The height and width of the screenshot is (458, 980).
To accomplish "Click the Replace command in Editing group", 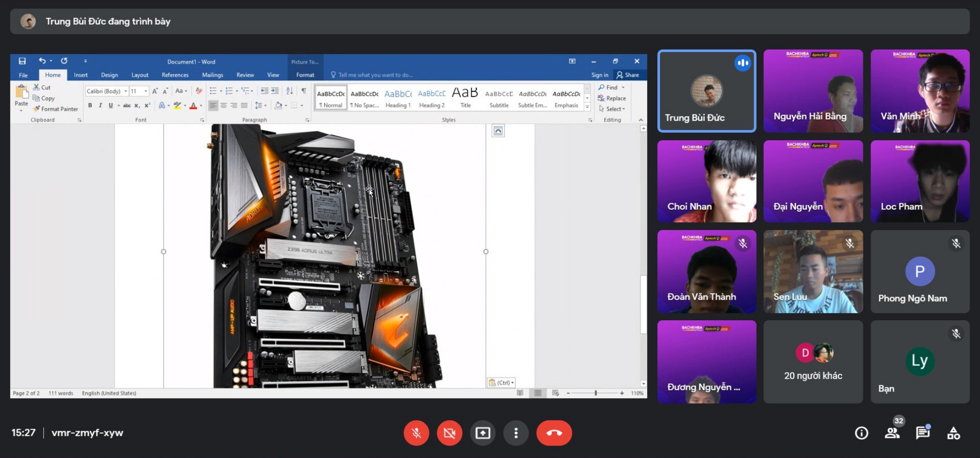I will point(612,98).
